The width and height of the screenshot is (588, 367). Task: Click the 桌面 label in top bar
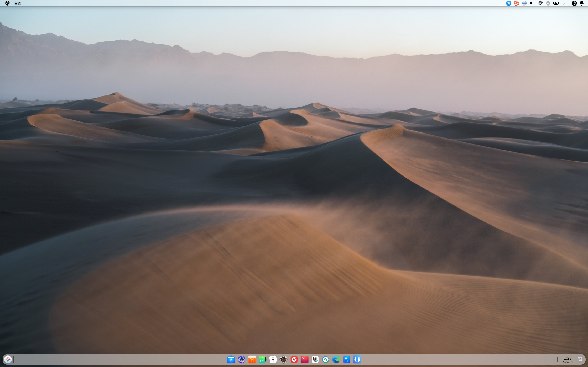coord(18,3)
